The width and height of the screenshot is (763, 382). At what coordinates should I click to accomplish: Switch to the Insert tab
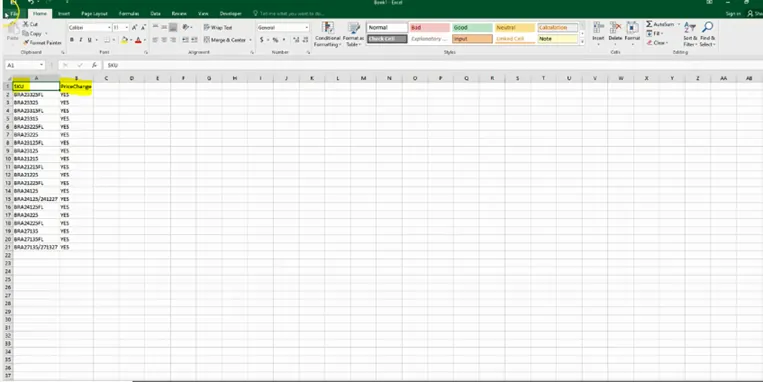point(64,14)
